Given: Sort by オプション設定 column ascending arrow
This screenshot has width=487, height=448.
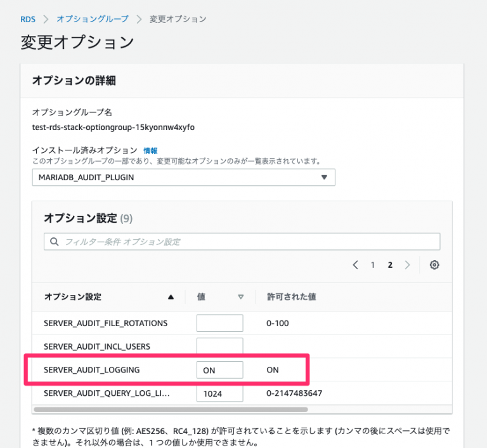Looking at the screenshot, I should (x=170, y=297).
